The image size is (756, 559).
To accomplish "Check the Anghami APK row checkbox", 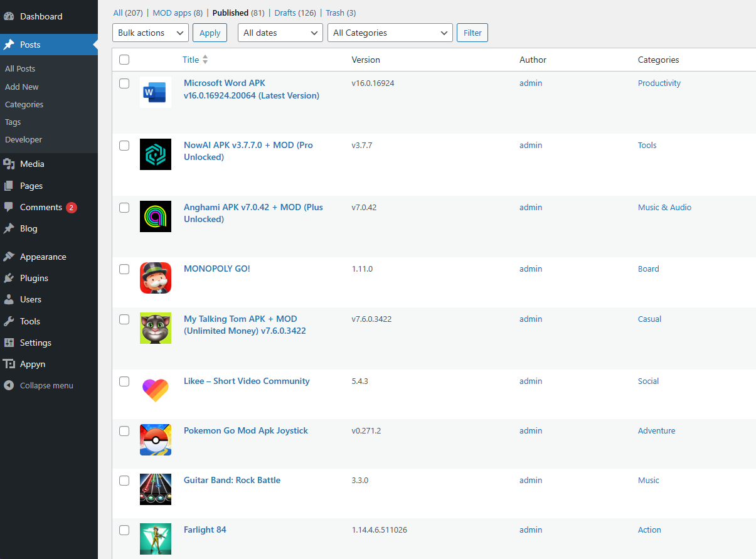I will point(124,208).
